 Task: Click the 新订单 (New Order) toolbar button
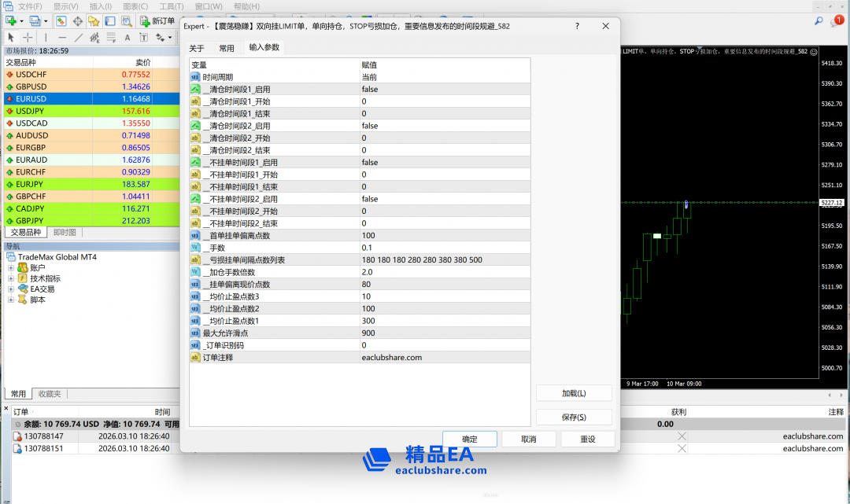(x=157, y=20)
